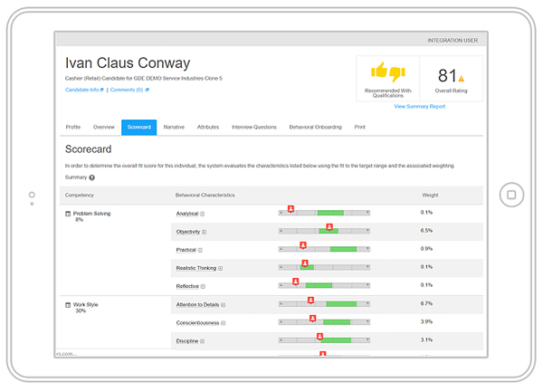Click the red marker on Conscientiousness bar
The height and width of the screenshot is (392, 543).
[x=312, y=319]
